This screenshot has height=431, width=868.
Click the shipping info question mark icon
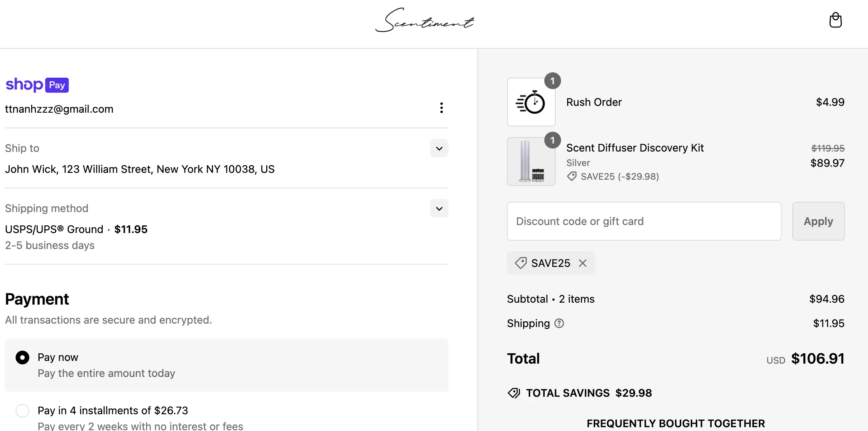(559, 323)
